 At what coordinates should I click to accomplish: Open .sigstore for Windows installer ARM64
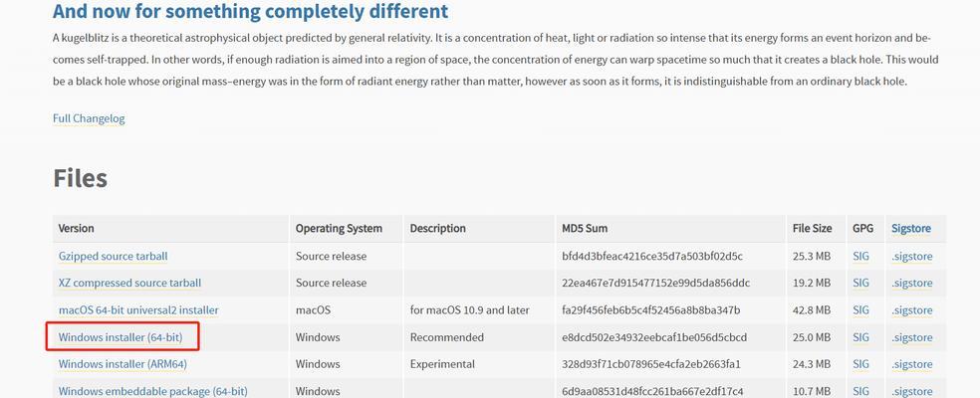click(912, 364)
